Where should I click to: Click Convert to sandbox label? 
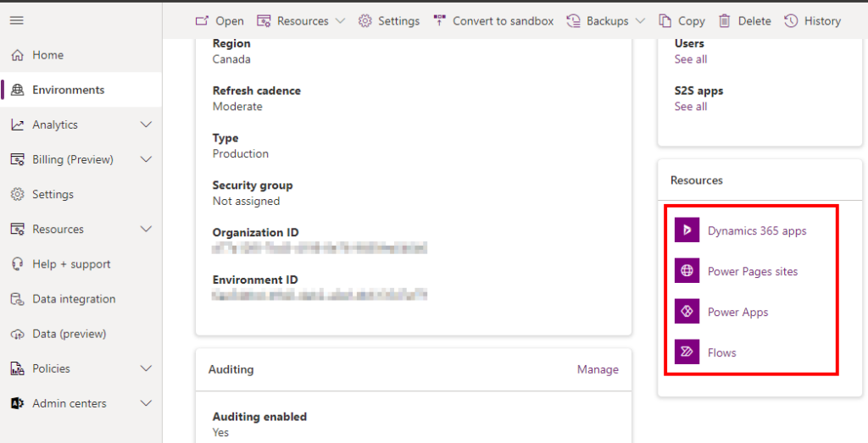[504, 21]
